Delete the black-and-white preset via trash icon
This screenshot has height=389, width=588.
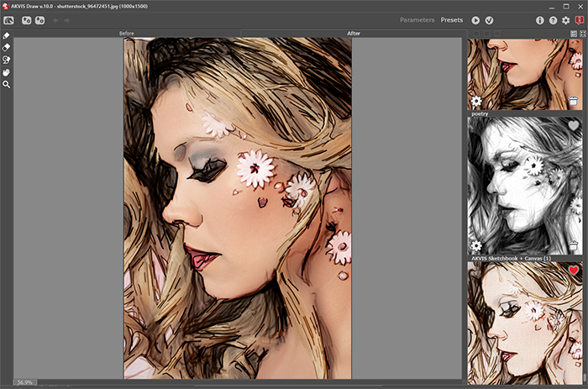tap(573, 245)
